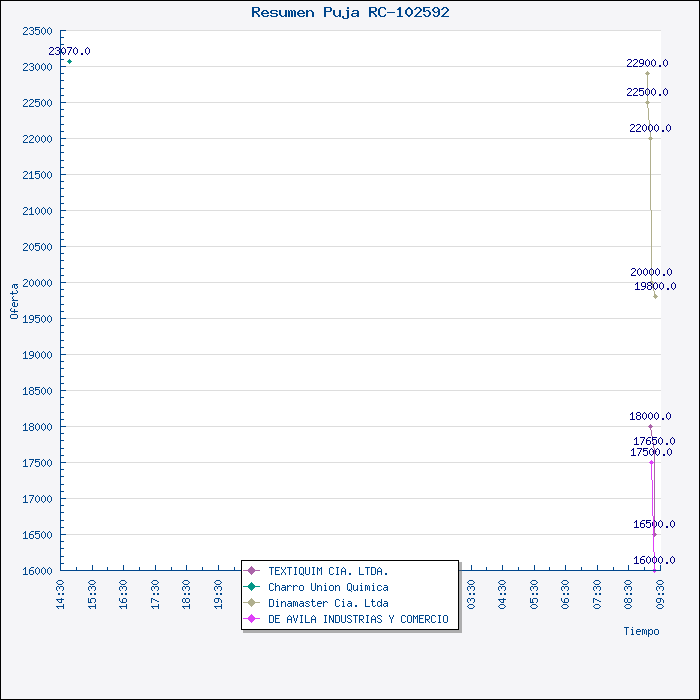
Task: Click the 09:30 tick on the time axis
Action: 660,591
